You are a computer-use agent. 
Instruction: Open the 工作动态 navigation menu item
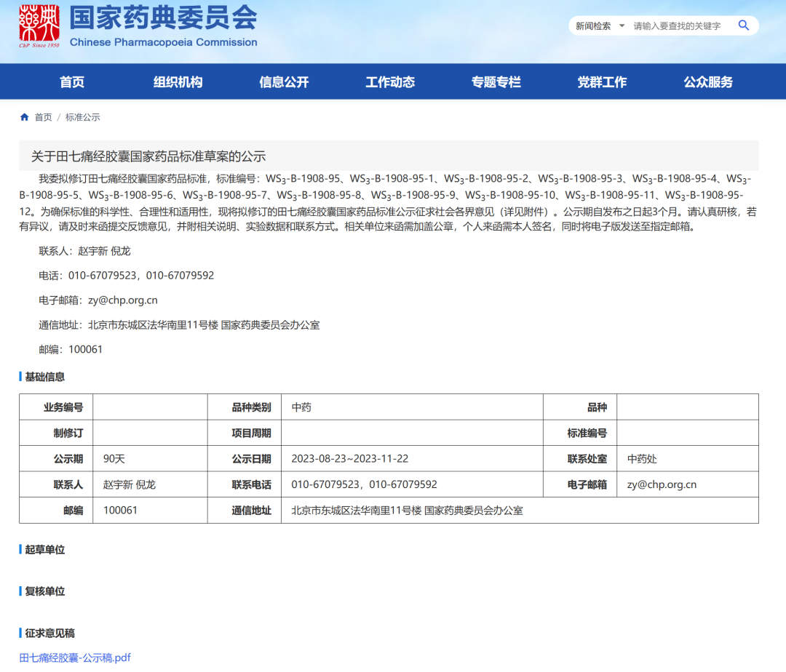390,81
